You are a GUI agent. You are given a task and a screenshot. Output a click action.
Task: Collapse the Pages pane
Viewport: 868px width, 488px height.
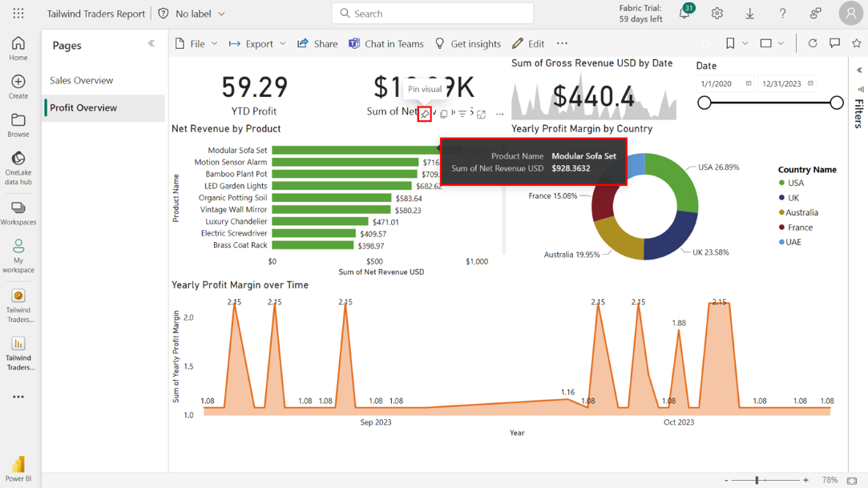(151, 44)
